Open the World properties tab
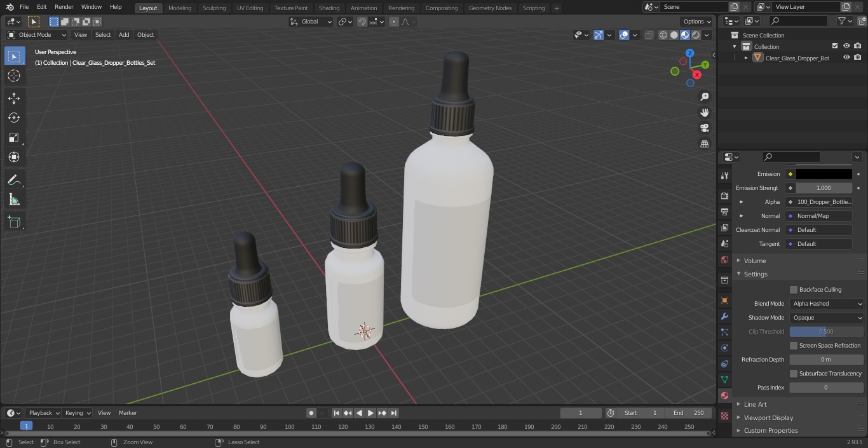 (724, 259)
